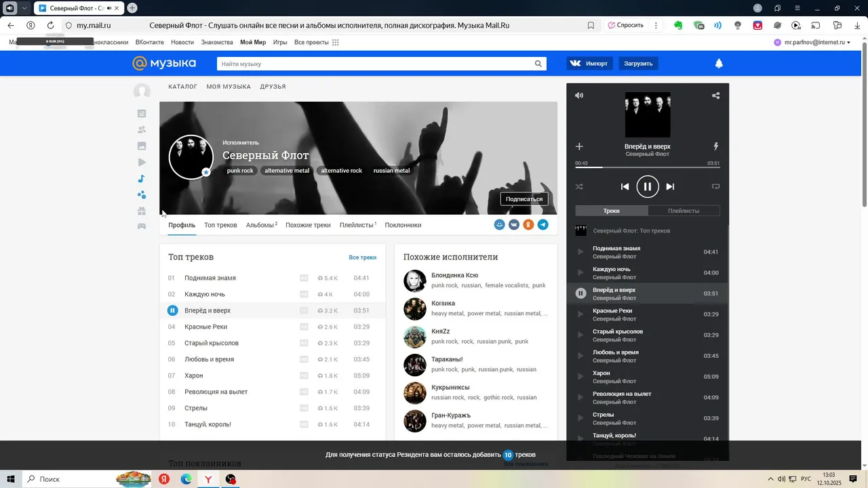The height and width of the screenshot is (488, 868).
Task: Focus the 'Найти музыку' search field
Action: pyautogui.click(x=374, y=64)
